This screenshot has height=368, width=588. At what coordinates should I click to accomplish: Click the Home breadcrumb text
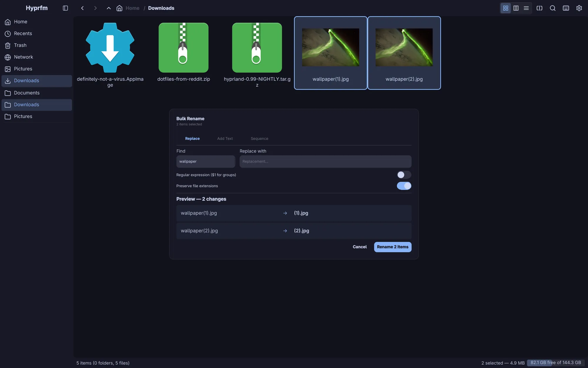pos(132,8)
